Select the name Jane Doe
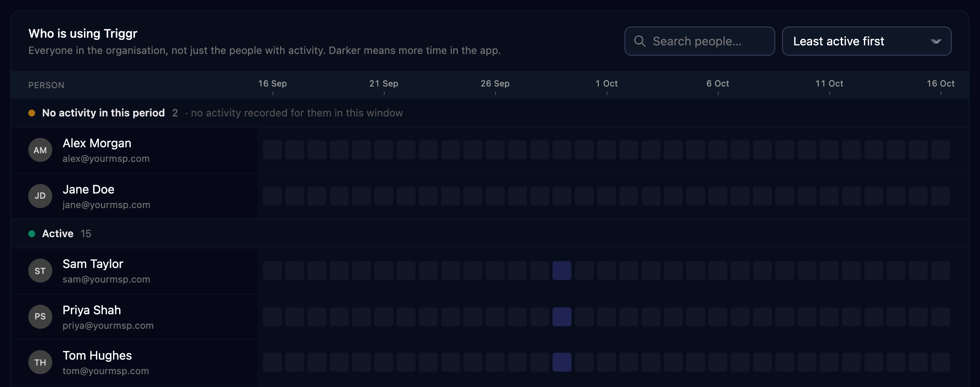The image size is (980, 387). pyautogui.click(x=88, y=190)
